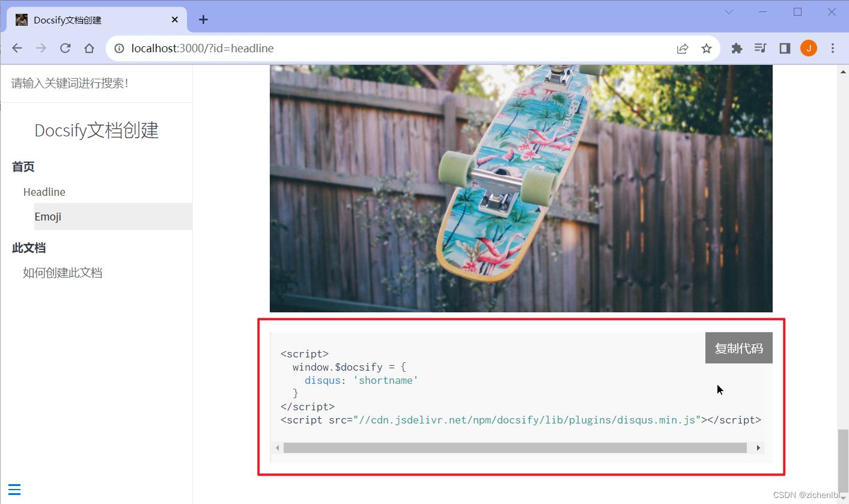Open the profile avatar J
The width and height of the screenshot is (849, 504).
pyautogui.click(x=809, y=49)
